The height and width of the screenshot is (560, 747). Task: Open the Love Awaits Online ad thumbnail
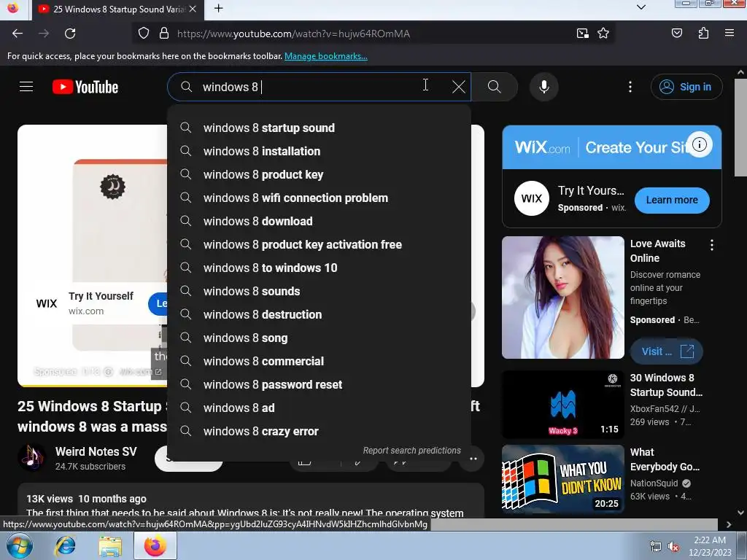[563, 297]
